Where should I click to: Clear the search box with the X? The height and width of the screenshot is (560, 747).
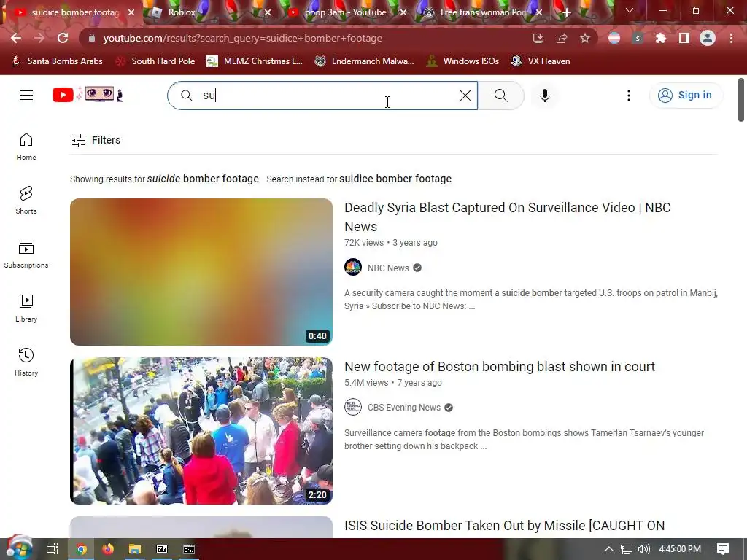[465, 96]
